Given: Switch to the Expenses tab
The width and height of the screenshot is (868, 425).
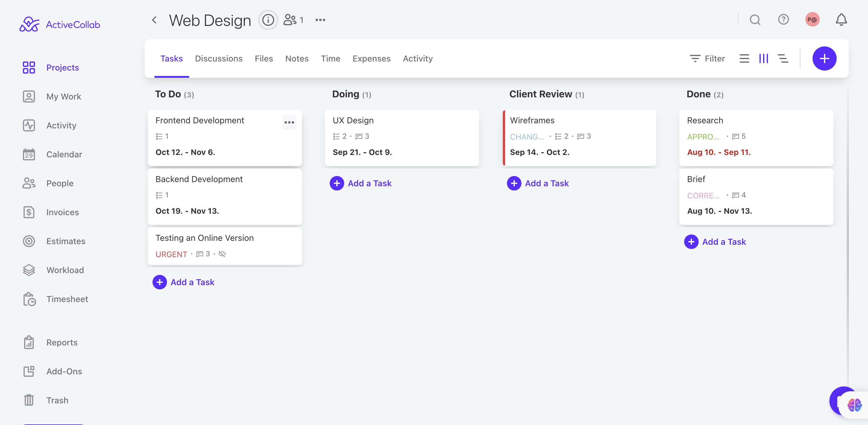Looking at the screenshot, I should (371, 59).
